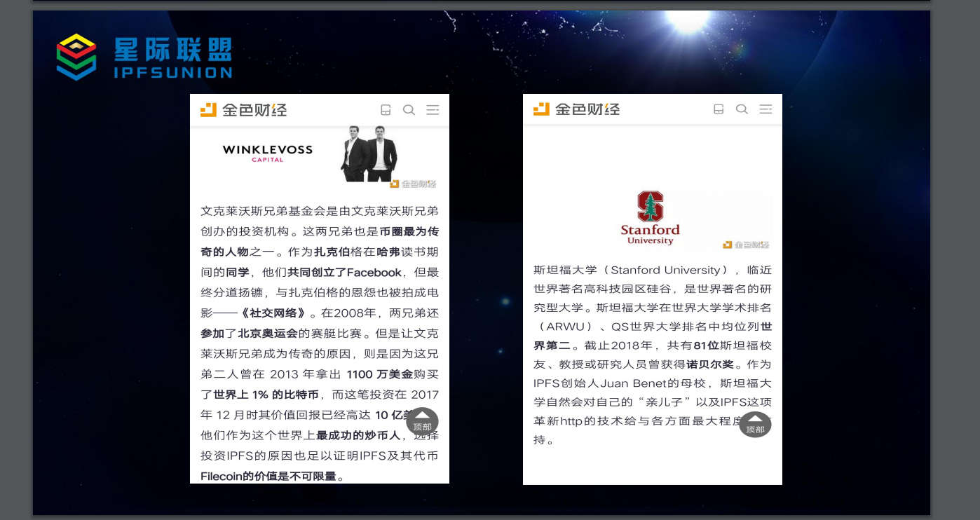
Task: Click the 金色财经 logo on the right card
Action: click(x=576, y=109)
